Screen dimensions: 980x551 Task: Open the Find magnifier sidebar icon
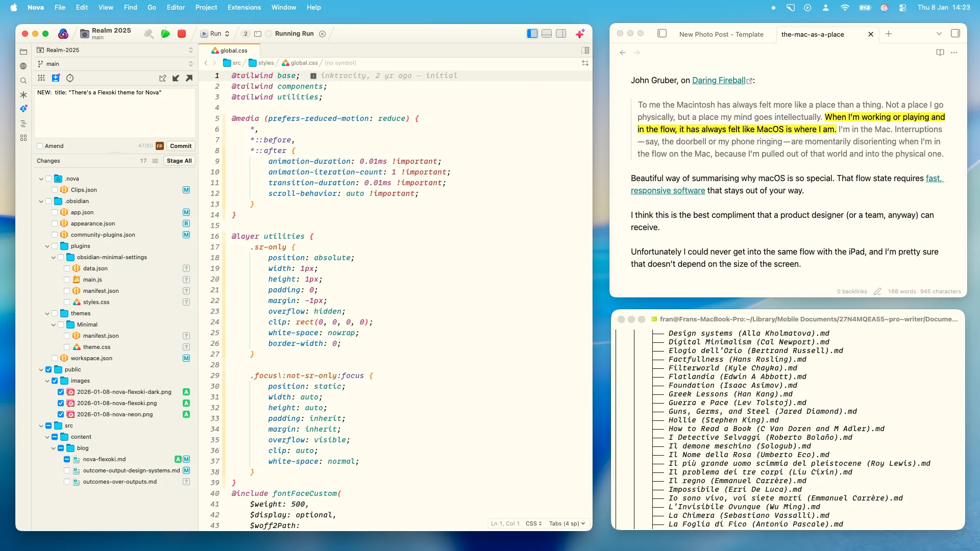23,81
